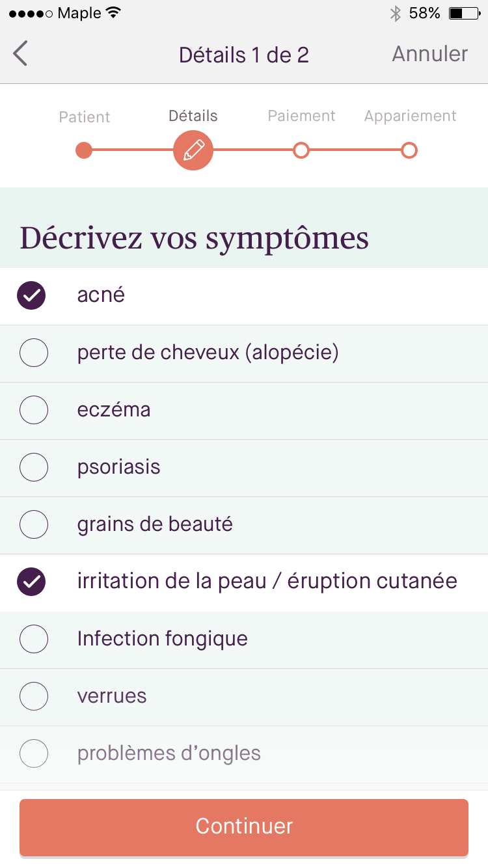The width and height of the screenshot is (488, 868).
Task: Choose the verrues symptom
Action: 34,696
